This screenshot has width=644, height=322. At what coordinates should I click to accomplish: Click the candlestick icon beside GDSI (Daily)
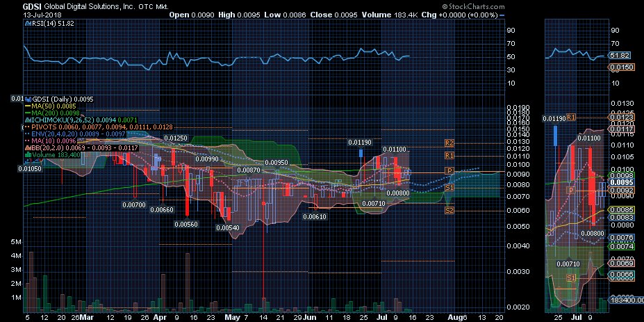point(28,99)
